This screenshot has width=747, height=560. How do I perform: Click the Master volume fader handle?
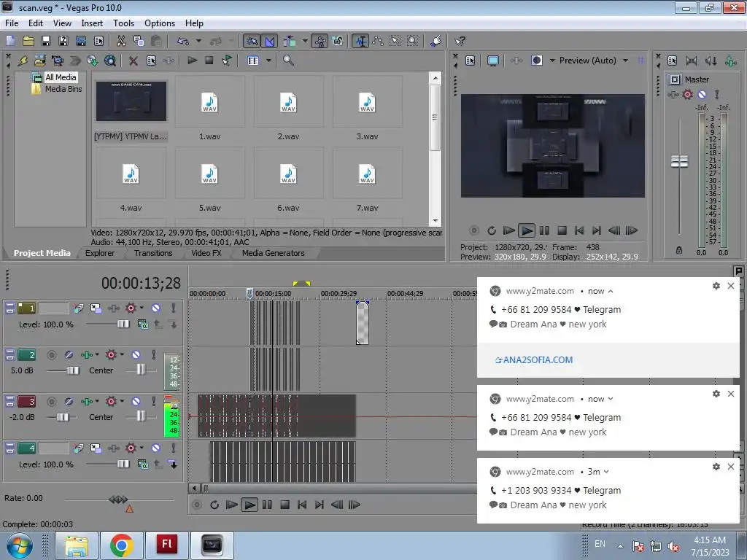point(679,161)
